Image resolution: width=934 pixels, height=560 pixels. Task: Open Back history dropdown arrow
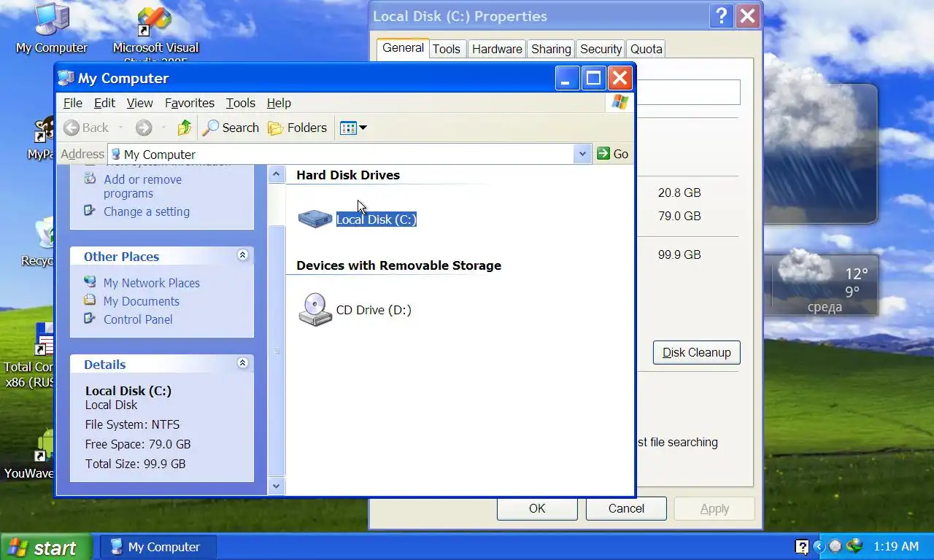coord(121,128)
